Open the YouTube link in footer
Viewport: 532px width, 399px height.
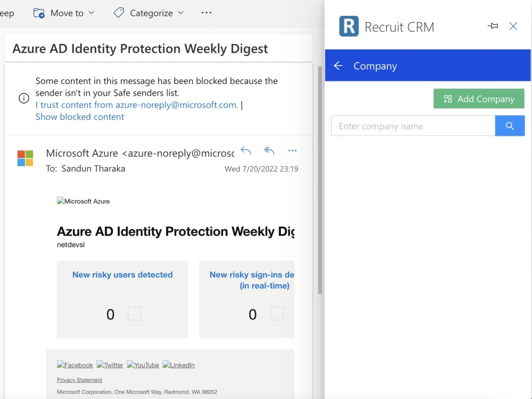coord(143,365)
